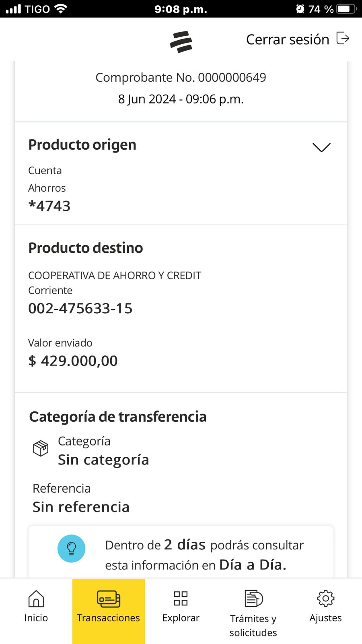
Task: Tap the category package box icon
Action: point(41,448)
